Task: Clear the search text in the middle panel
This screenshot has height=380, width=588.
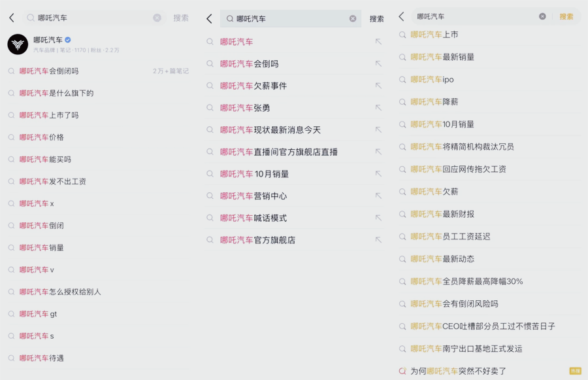Action: coord(353,19)
